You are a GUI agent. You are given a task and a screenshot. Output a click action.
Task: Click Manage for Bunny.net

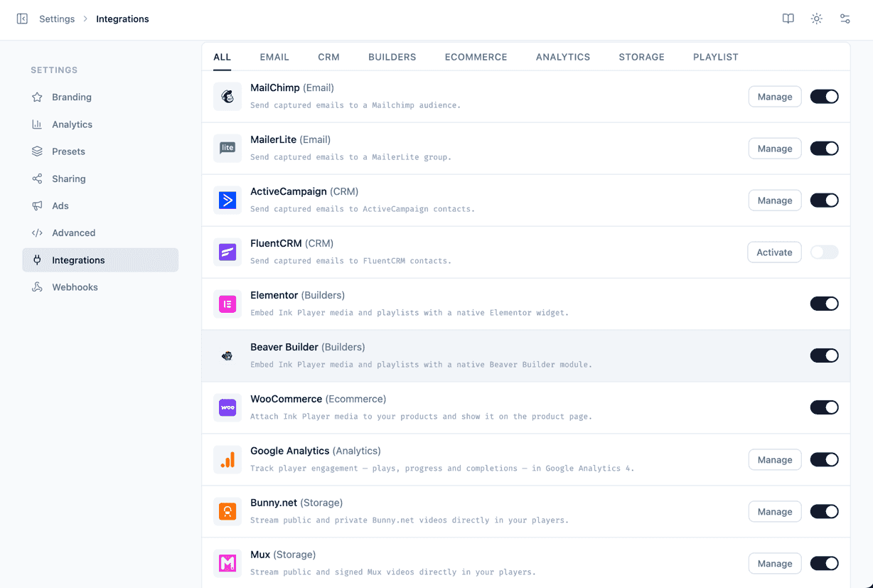pyautogui.click(x=775, y=512)
